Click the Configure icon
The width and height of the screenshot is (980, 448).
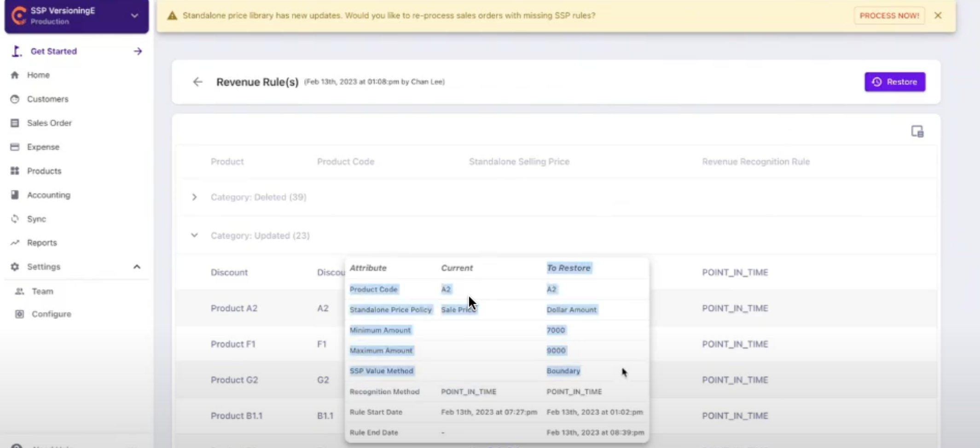coord(19,314)
